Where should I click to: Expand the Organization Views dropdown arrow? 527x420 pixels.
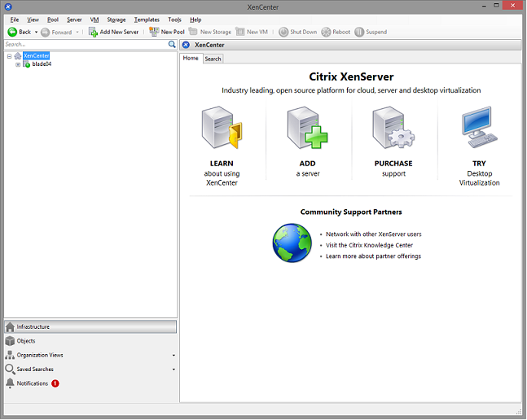click(173, 356)
